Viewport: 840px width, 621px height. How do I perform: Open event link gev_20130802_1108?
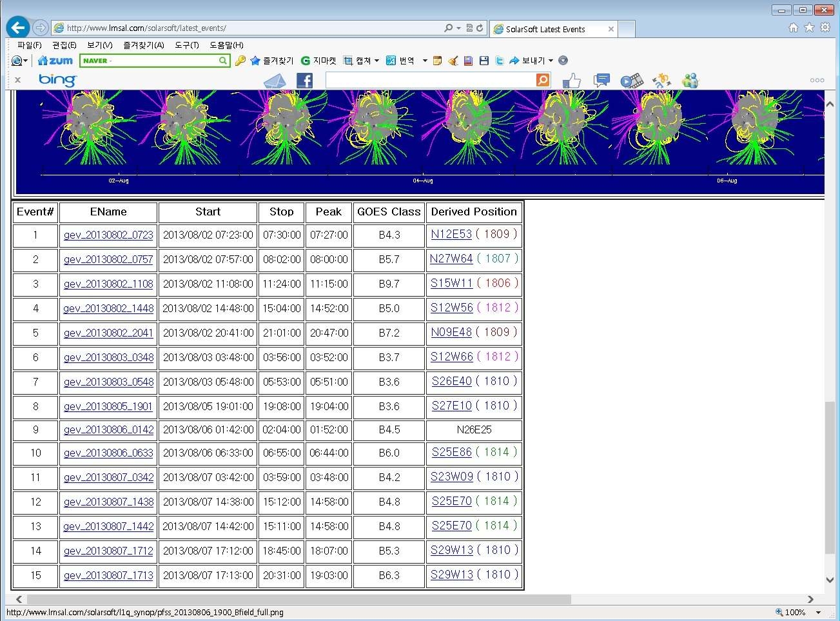108,284
